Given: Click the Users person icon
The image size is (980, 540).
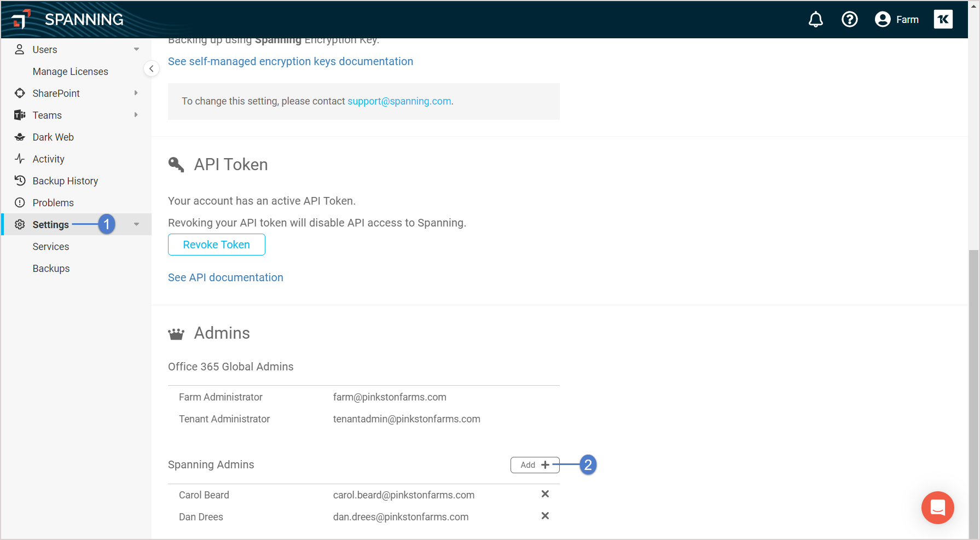Looking at the screenshot, I should (20, 49).
